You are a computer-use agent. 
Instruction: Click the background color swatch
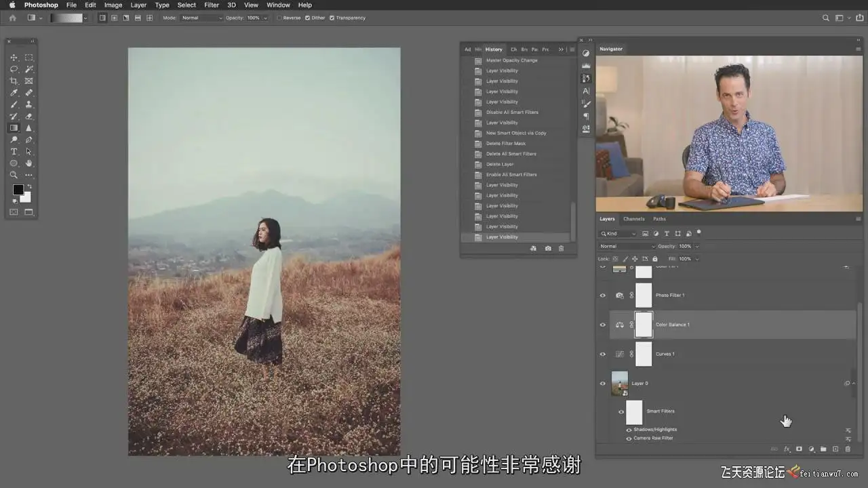[26, 197]
